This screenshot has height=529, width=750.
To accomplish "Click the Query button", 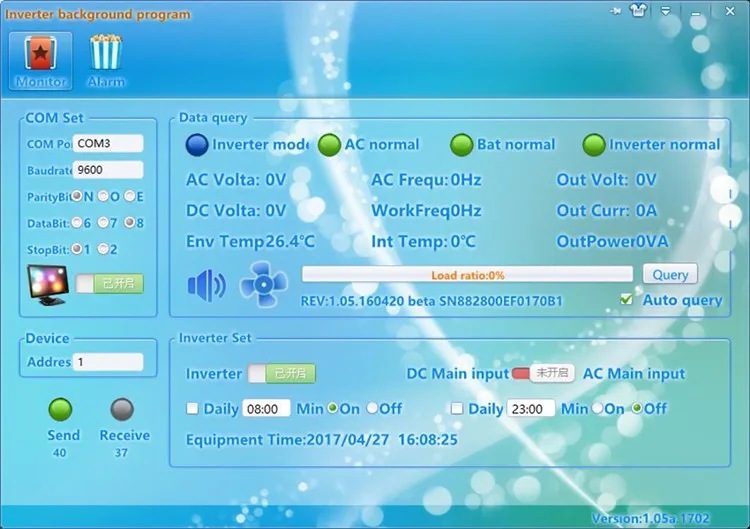I will [x=670, y=275].
